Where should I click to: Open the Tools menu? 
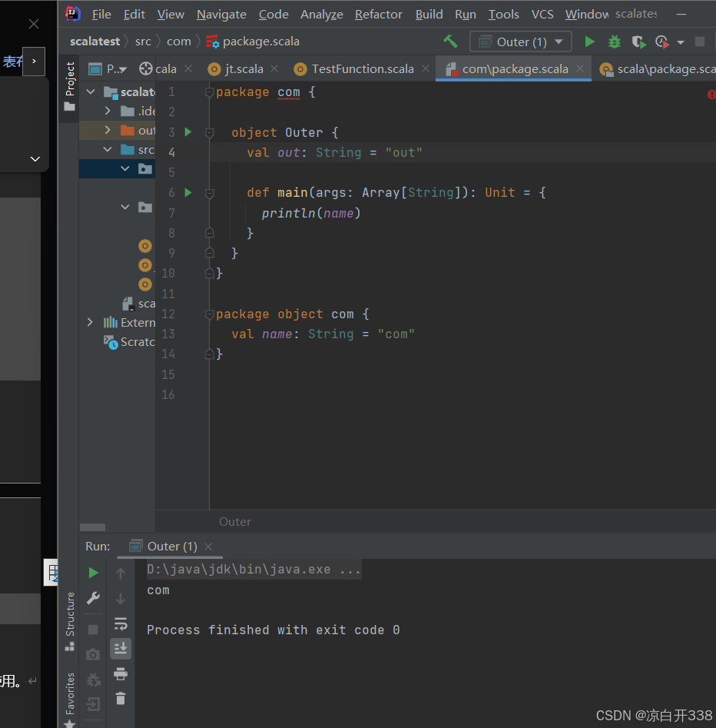503,15
